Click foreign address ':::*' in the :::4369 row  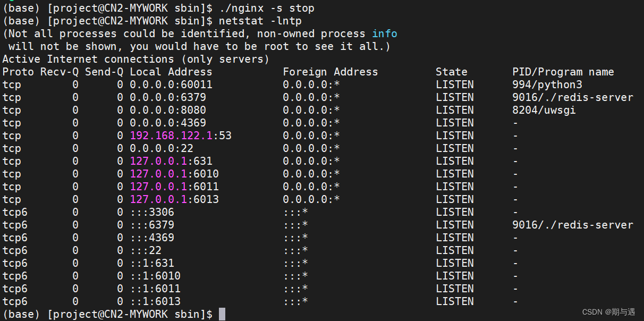pyautogui.click(x=295, y=238)
